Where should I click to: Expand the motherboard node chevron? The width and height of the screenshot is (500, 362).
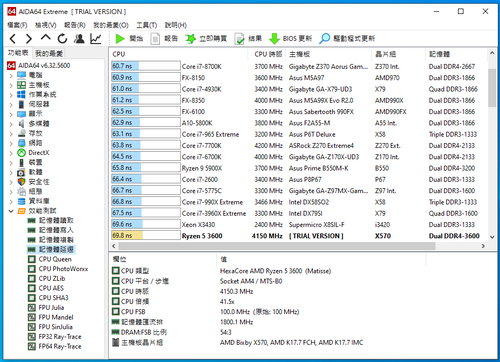point(11,85)
